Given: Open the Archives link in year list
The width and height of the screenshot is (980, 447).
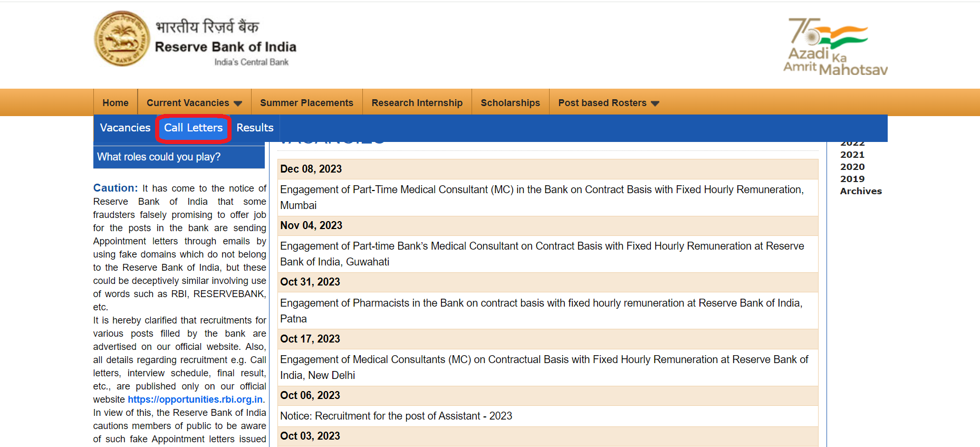Looking at the screenshot, I should (x=860, y=191).
